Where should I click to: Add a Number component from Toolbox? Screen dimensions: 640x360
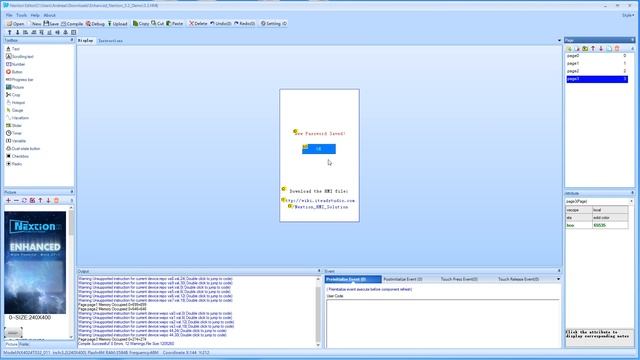tap(16, 64)
